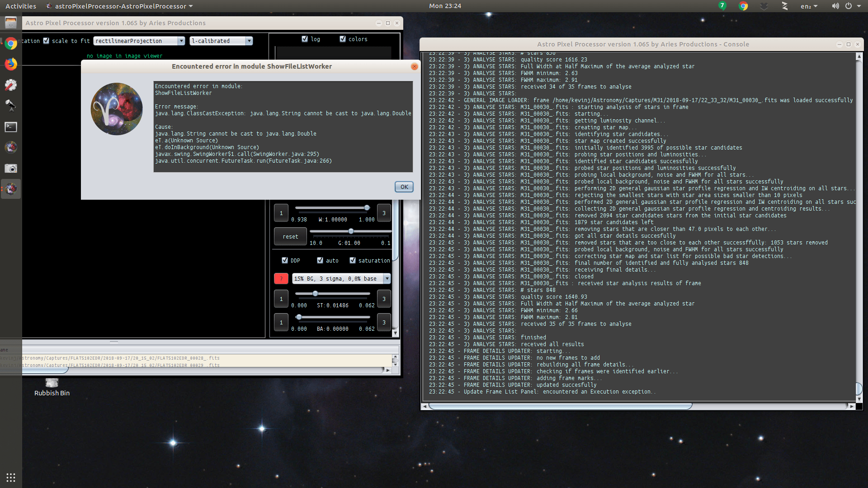
Task: Toggle the scale to fit checkbox
Action: tap(46, 41)
